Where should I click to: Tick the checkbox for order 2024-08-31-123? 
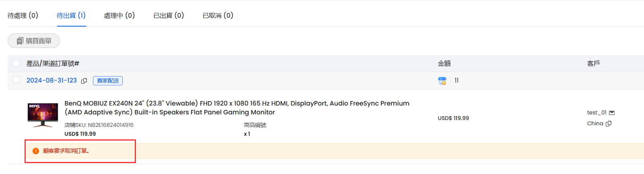(16, 80)
